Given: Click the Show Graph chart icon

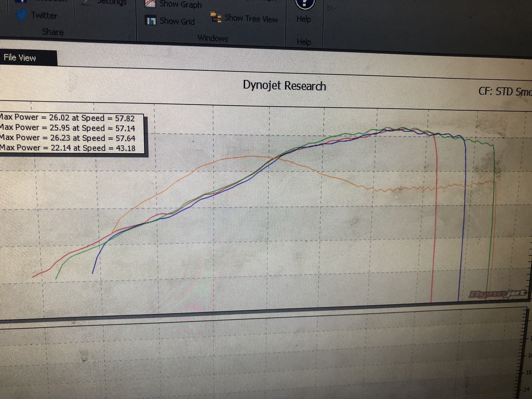Looking at the screenshot, I should (x=150, y=4).
